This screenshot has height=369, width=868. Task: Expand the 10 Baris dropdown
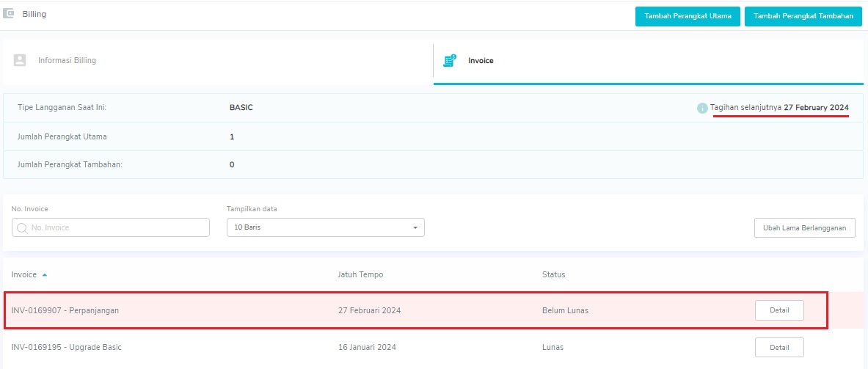[326, 227]
